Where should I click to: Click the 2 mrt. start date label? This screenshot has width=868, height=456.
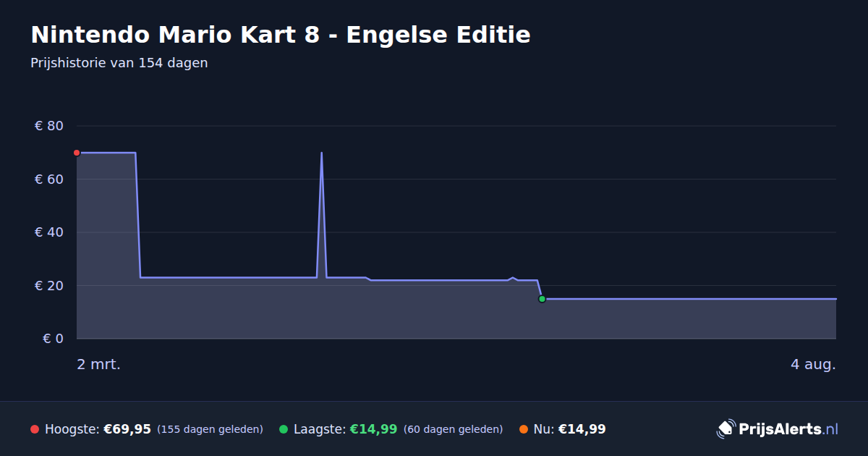click(x=99, y=365)
